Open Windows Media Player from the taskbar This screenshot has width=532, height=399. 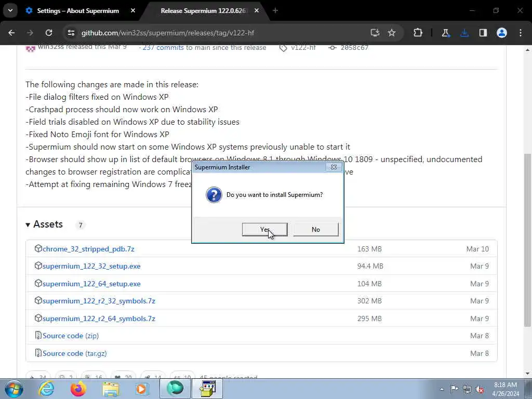[142, 389]
